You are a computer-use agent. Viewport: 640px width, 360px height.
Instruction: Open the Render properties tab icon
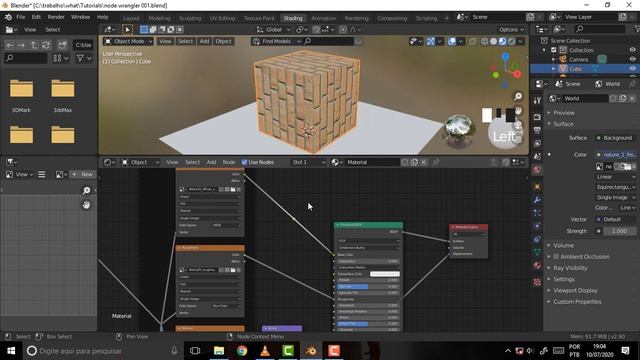pos(537,117)
